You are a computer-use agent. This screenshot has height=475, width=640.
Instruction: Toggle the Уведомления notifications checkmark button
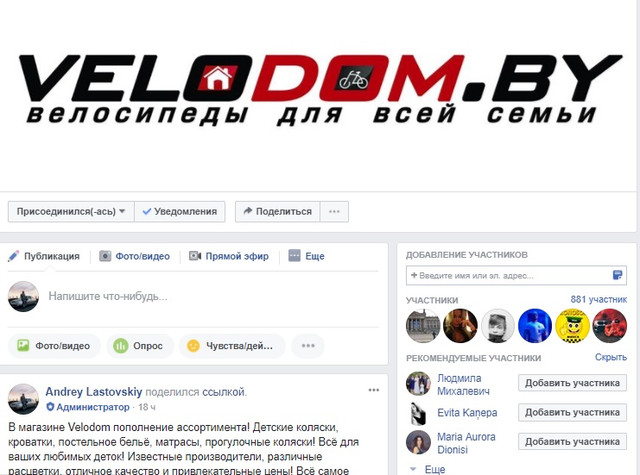click(180, 211)
